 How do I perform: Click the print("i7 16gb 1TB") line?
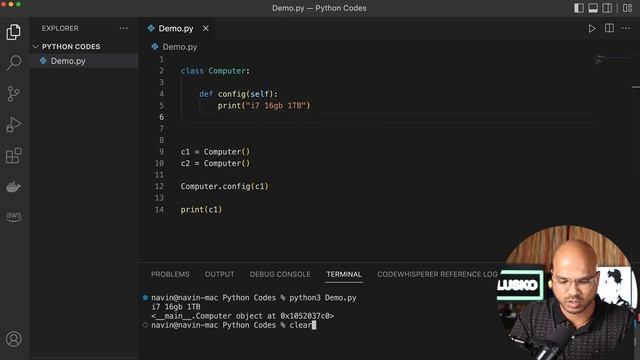[264, 106]
